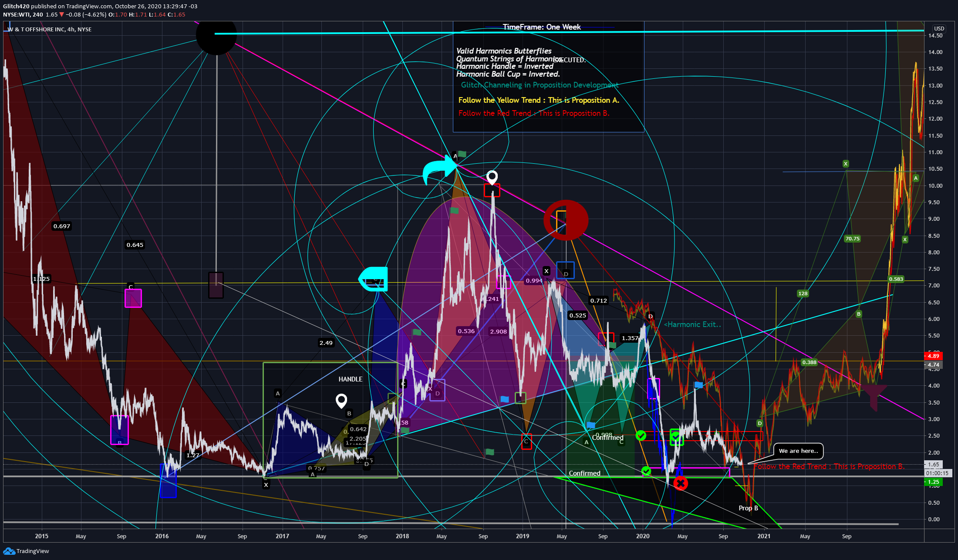
Task: Click the 0.712 ratio label
Action: coord(599,300)
